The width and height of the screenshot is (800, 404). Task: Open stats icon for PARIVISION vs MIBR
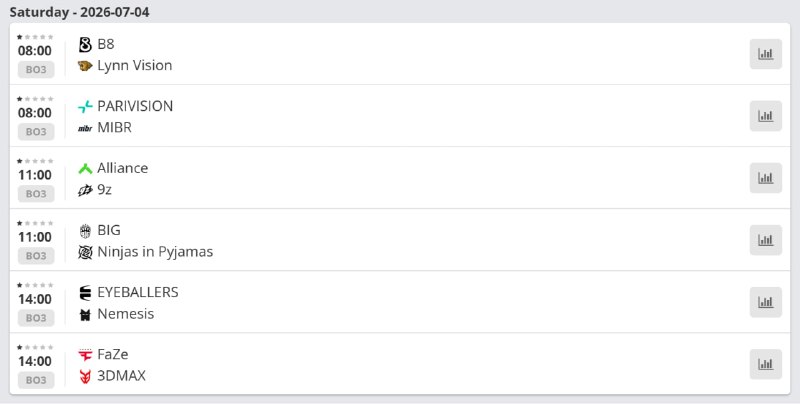[765, 116]
